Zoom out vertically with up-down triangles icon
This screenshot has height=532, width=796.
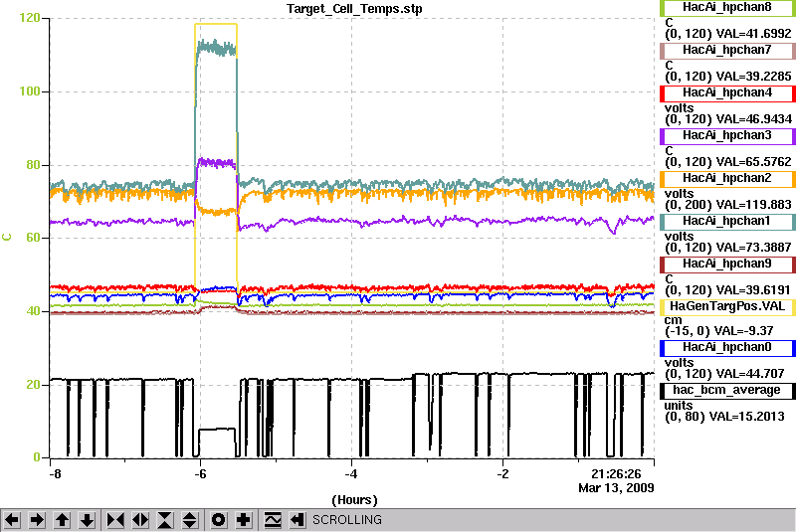(190, 520)
